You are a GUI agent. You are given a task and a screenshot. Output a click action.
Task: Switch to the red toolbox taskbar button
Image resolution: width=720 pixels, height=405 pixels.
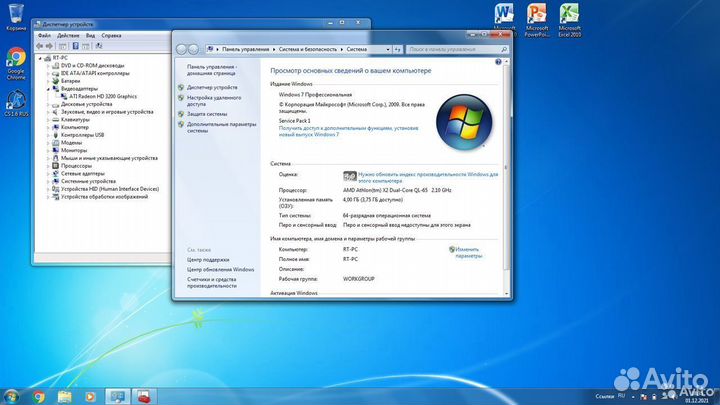pyautogui.click(x=144, y=396)
